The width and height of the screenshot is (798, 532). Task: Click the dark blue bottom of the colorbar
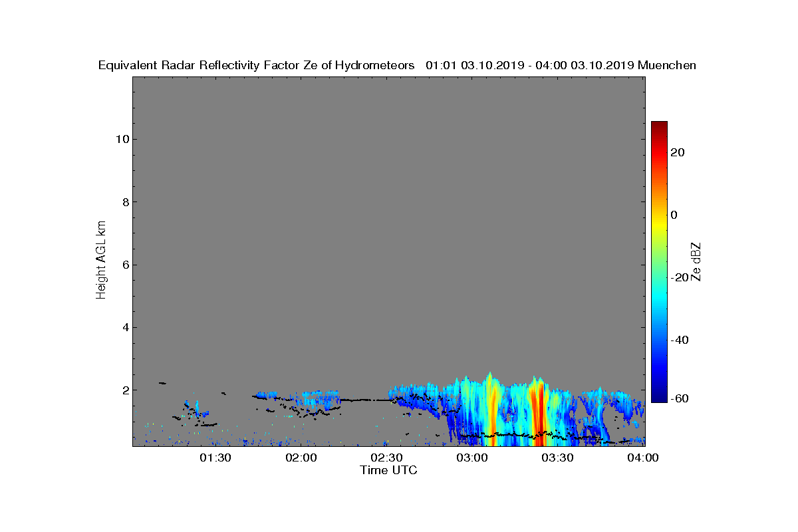click(659, 396)
